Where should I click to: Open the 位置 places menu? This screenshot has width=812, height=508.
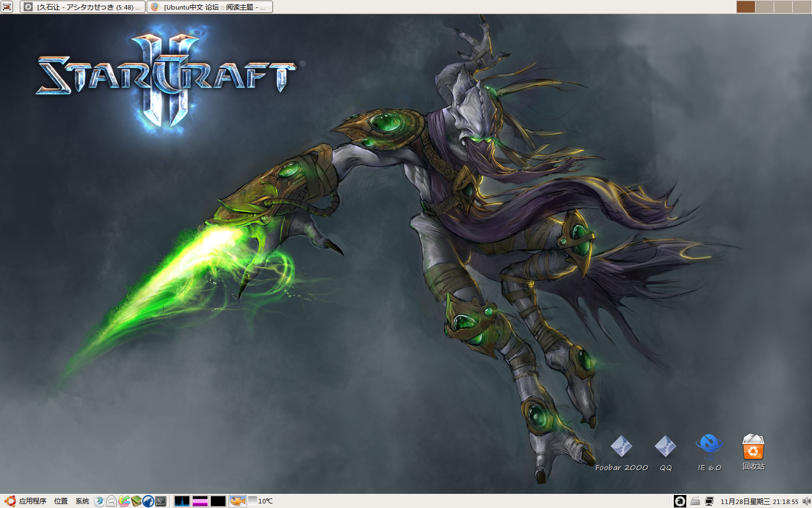coord(61,501)
